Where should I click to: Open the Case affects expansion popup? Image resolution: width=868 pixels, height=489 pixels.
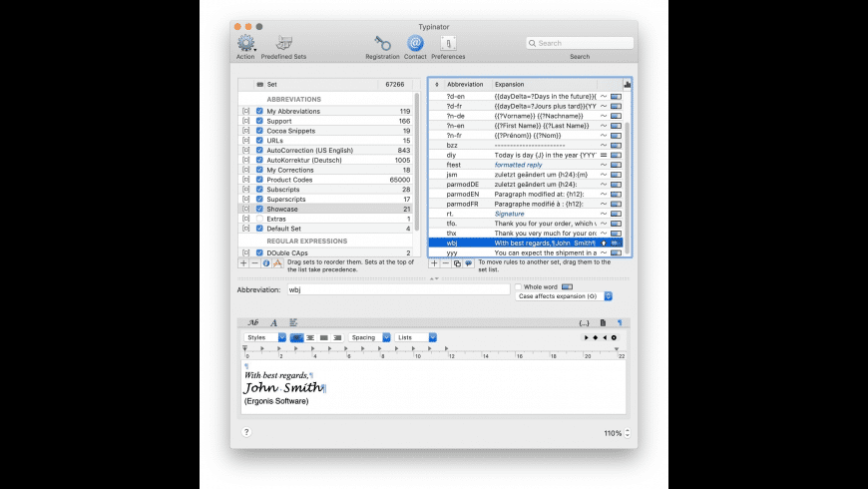click(564, 296)
